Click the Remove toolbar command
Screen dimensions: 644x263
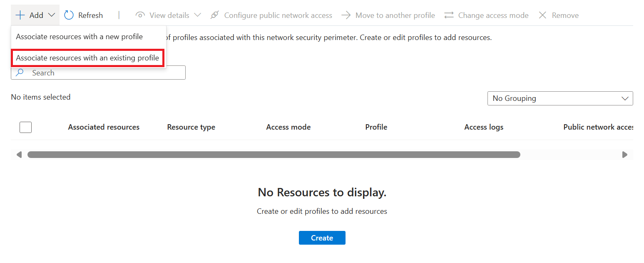564,15
